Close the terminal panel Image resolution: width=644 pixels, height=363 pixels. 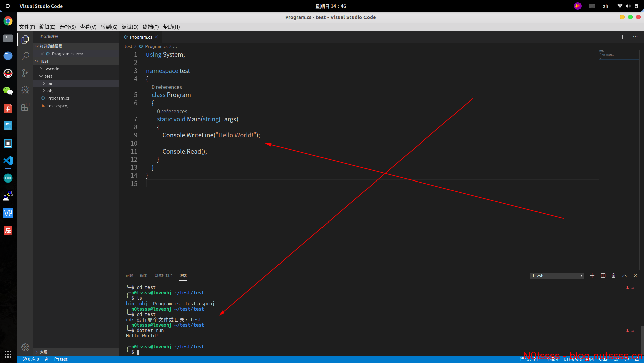point(635,276)
